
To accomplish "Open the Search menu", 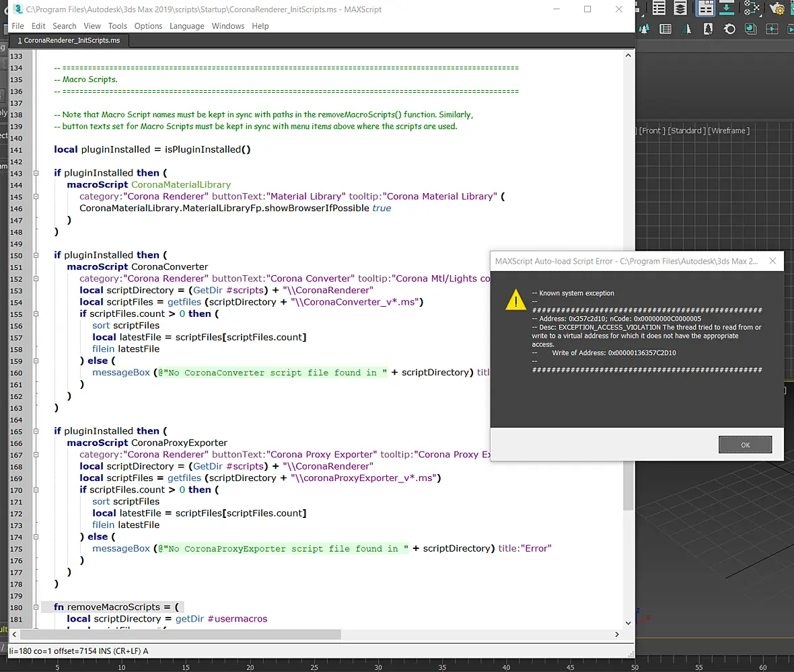I will [65, 26].
